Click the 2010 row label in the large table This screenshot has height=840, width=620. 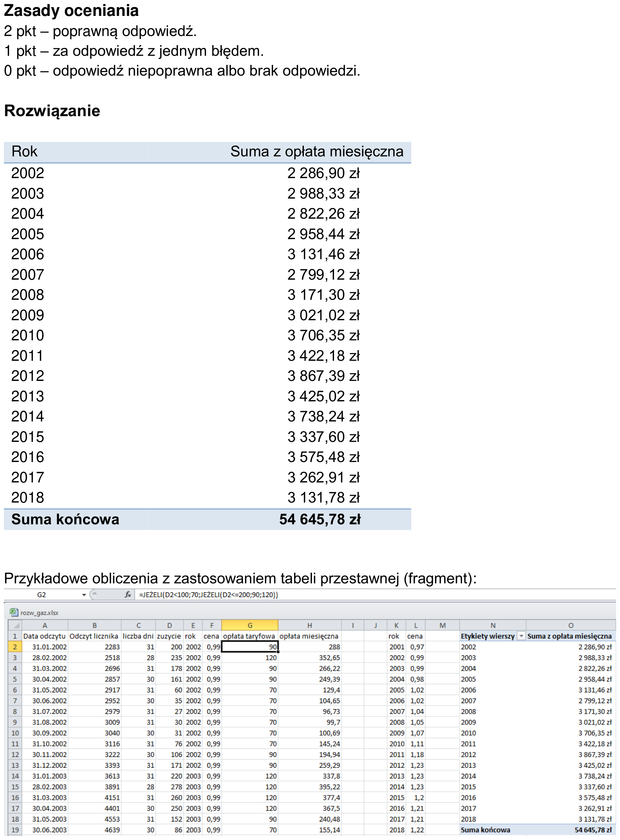point(27,335)
